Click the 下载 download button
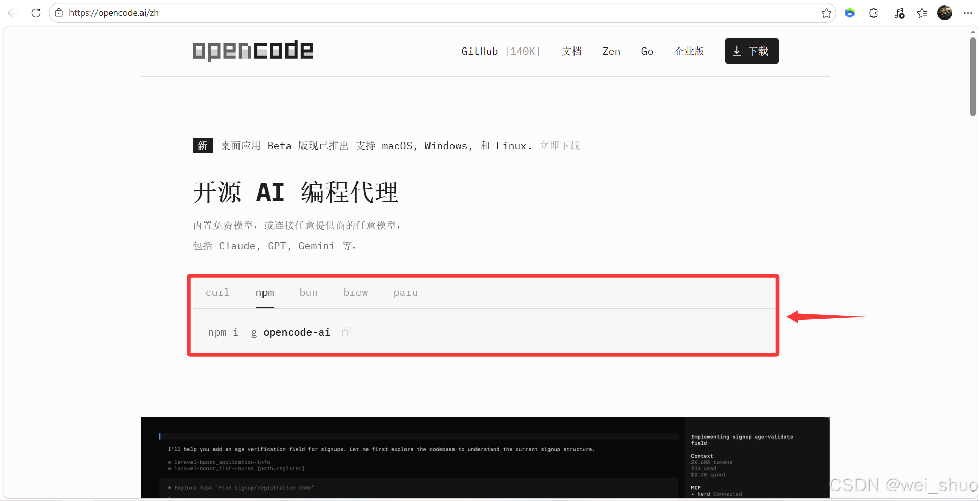Viewport: 980px width, 501px height. click(752, 51)
